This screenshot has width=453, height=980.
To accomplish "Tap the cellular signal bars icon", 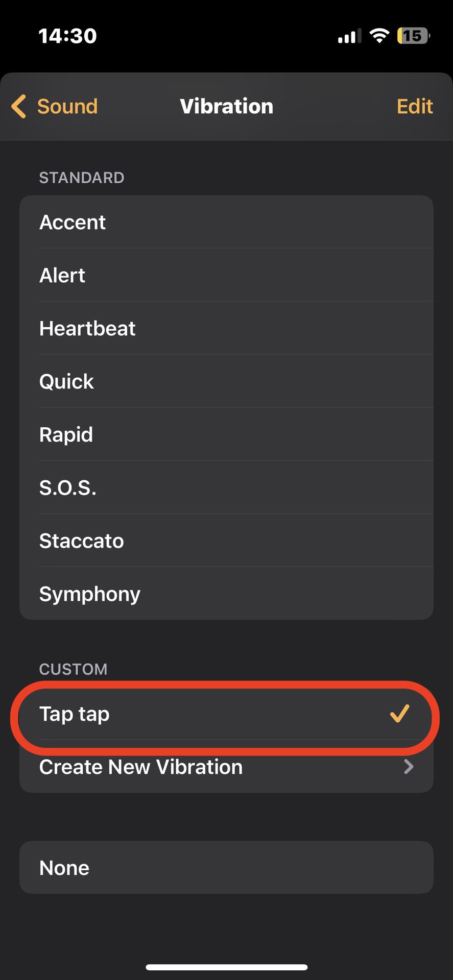I will pyautogui.click(x=349, y=36).
